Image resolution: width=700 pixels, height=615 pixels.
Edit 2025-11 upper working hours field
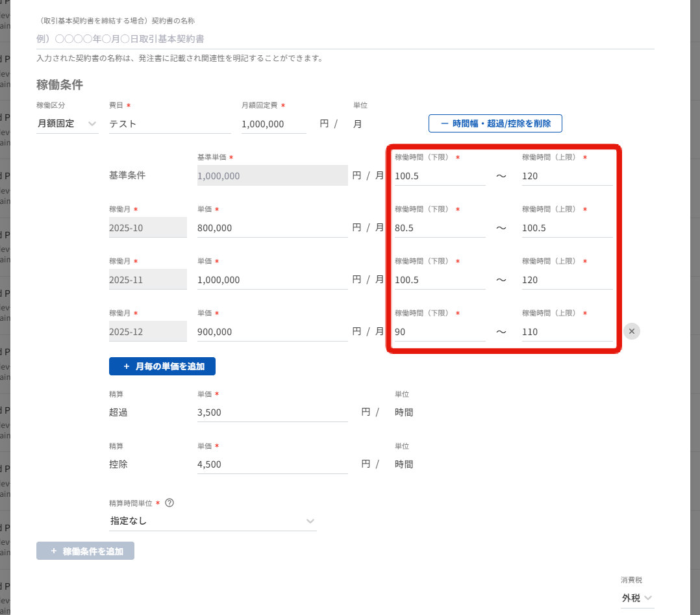[567, 280]
